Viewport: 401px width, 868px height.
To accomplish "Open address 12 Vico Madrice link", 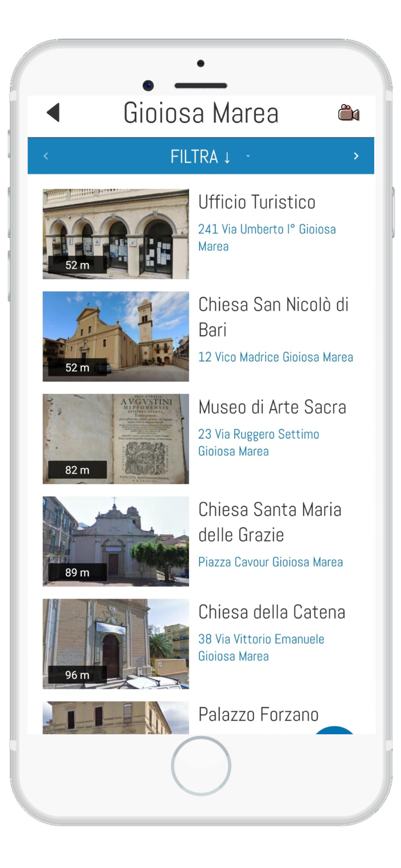I will (276, 357).
